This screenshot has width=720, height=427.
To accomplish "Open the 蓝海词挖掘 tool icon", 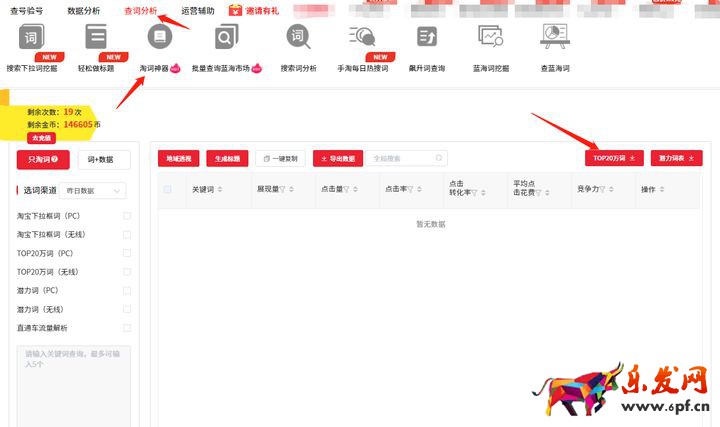I will point(490,39).
